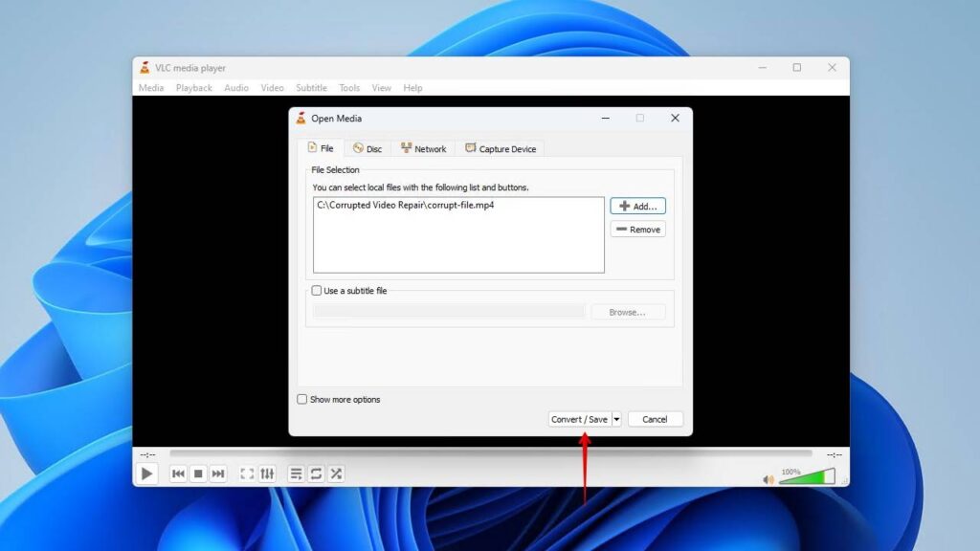Check the Show more options box
The image size is (980, 551).
tap(301, 399)
